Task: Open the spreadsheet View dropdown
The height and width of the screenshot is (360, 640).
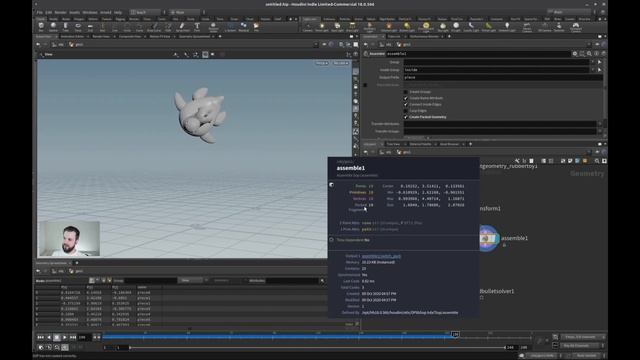Action: (x=190, y=281)
